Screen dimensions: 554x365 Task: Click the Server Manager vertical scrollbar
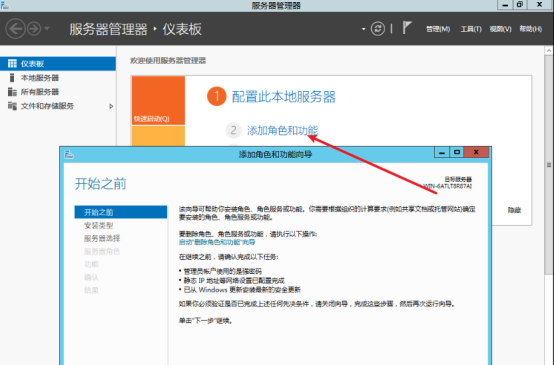point(549,165)
